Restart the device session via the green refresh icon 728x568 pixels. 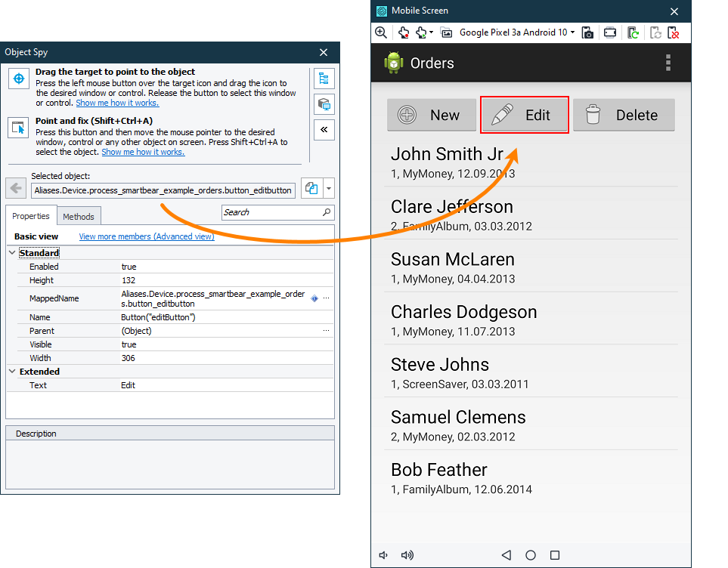tap(634, 32)
